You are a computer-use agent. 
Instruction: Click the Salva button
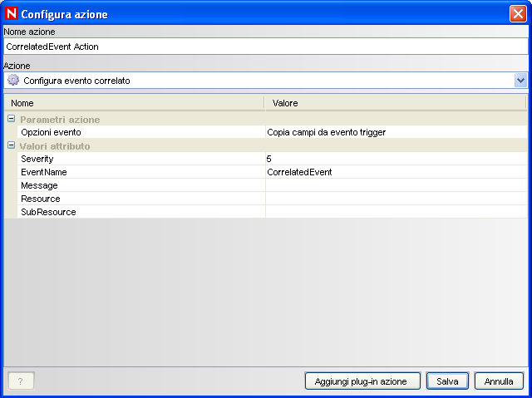[447, 381]
